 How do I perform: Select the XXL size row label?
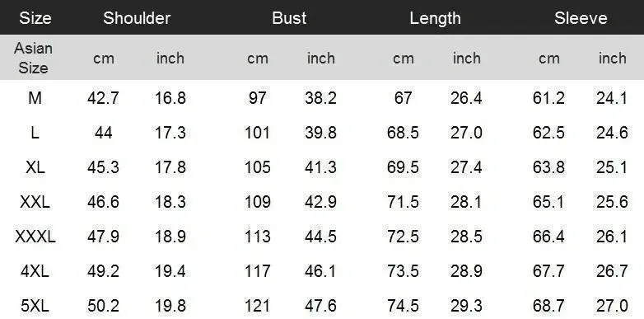pyautogui.click(x=35, y=202)
